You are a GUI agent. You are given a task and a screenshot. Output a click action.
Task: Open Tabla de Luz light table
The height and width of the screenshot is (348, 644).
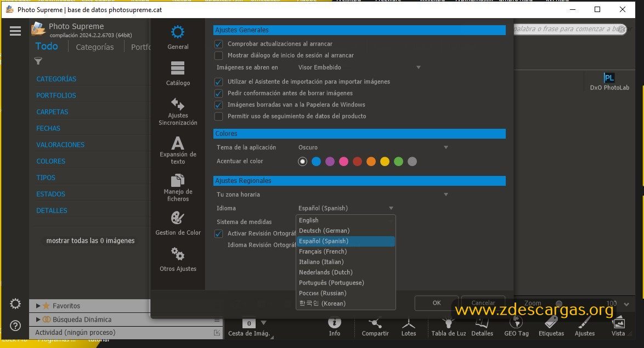[x=449, y=327]
